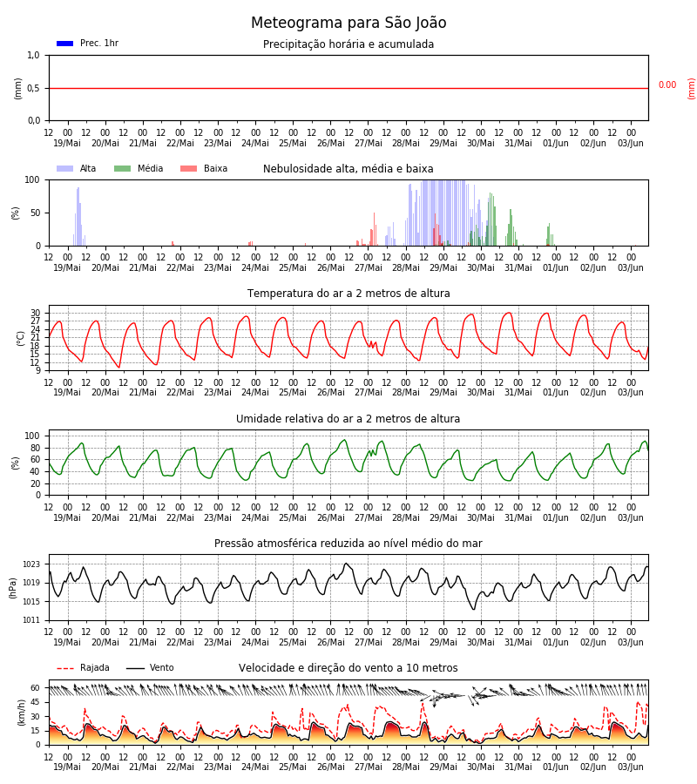Viewport: 697px width, 784px height.
Task: Click the blue Prec. 1hr legend swatch
Action: coord(65,44)
